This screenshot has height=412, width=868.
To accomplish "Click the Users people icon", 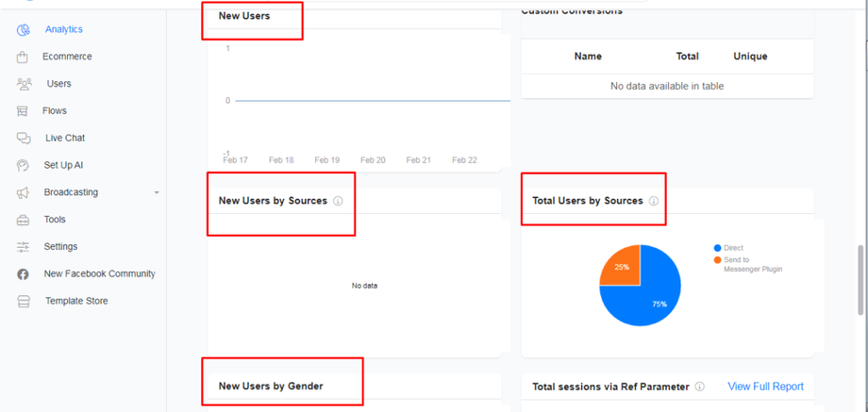I will click(x=24, y=84).
